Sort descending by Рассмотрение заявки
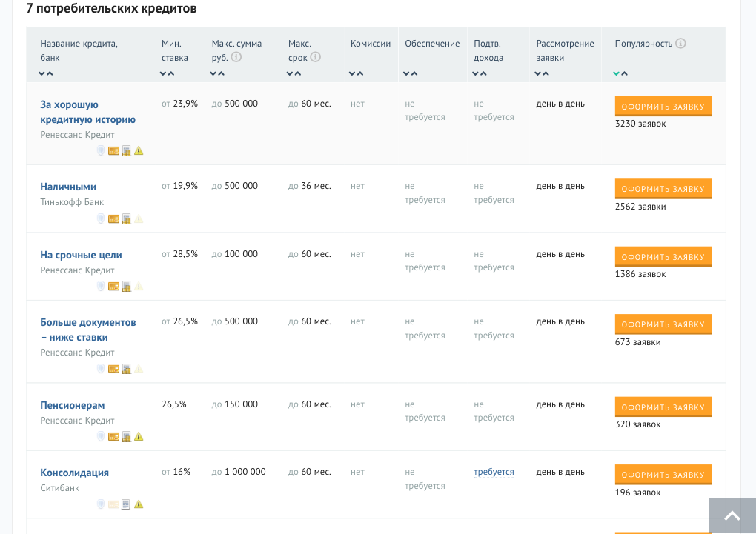The width and height of the screenshot is (756, 534). point(537,74)
